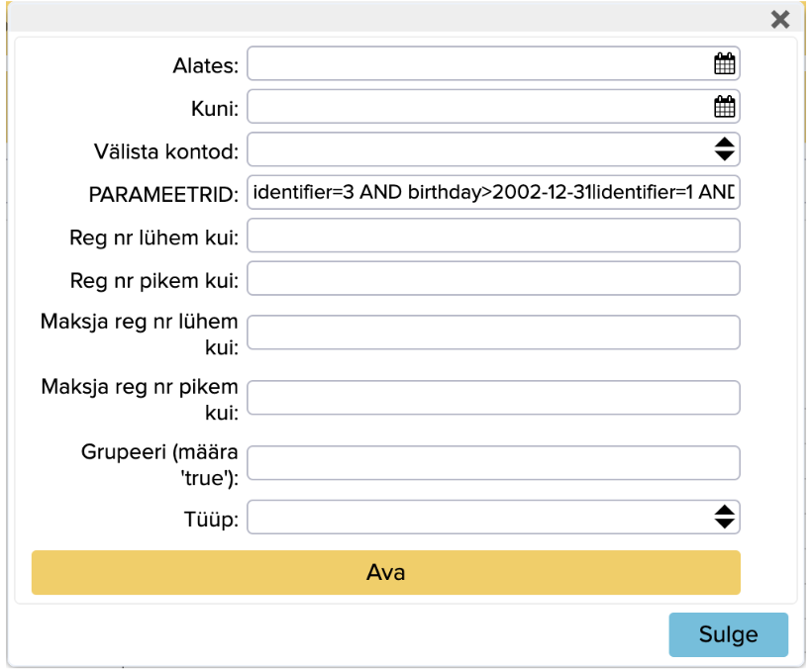This screenshot has width=812, height=669.
Task: Click the Grupeeri (määra 'true') input box
Action: 493,462
